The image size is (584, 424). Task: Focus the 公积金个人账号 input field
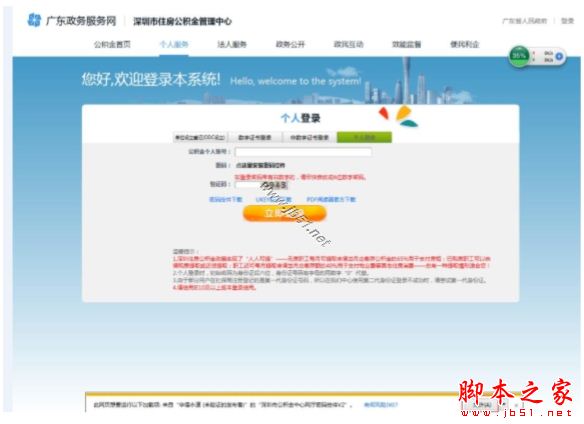(303, 152)
